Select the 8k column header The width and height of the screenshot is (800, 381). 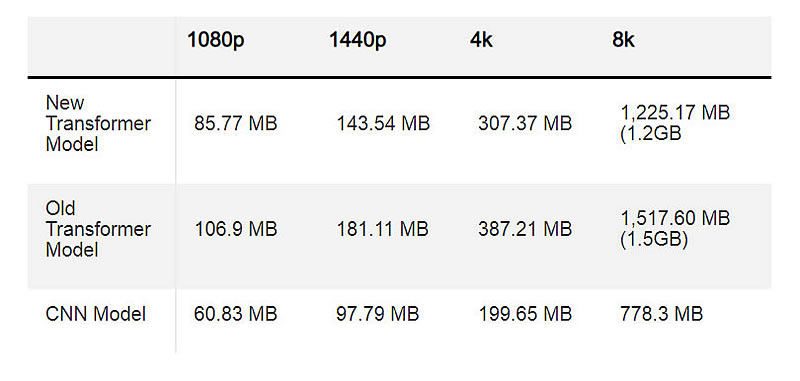(x=623, y=41)
